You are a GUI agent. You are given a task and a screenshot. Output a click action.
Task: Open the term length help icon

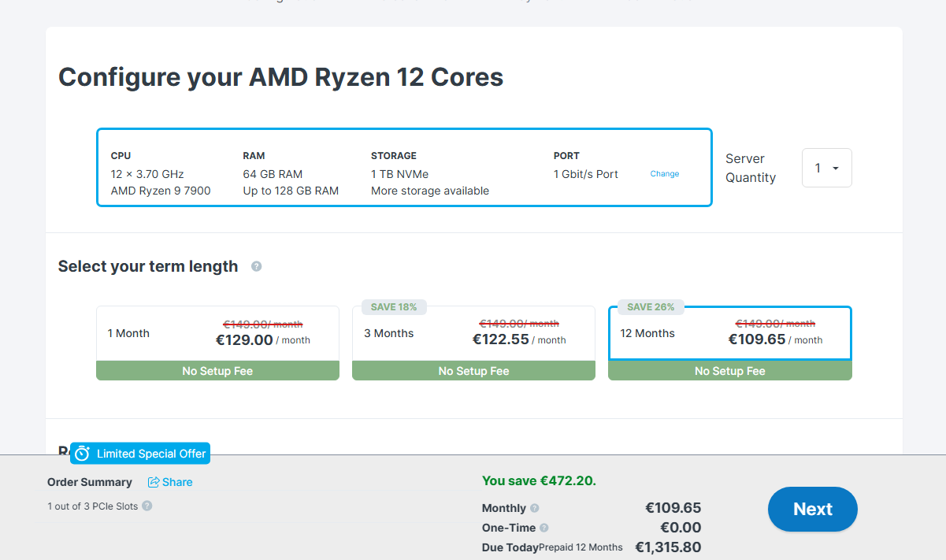(x=256, y=266)
